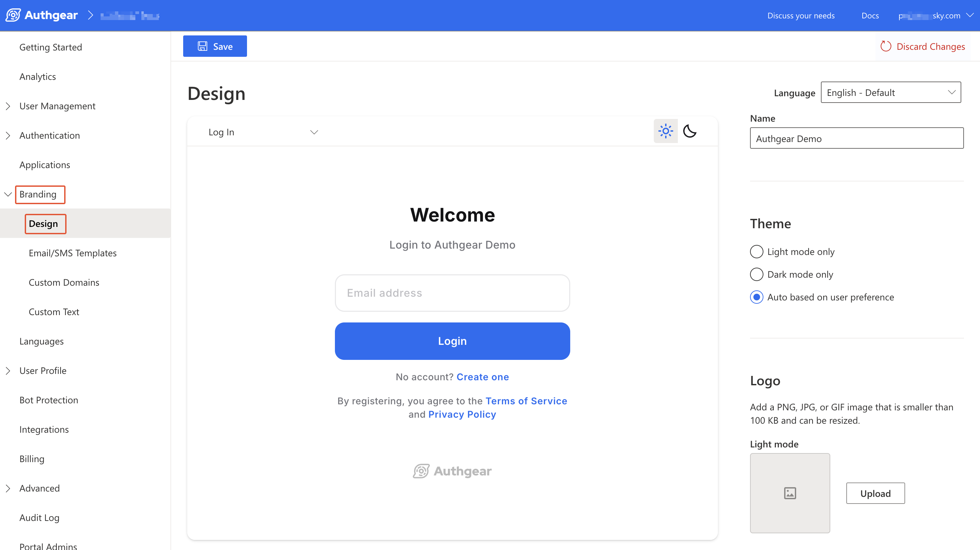
Task: Expand the User Management section
Action: pyautogui.click(x=57, y=106)
